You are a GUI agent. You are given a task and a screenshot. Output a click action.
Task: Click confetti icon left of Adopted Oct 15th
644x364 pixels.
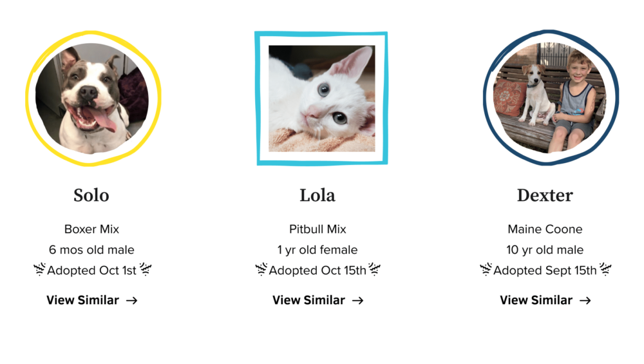(261, 269)
